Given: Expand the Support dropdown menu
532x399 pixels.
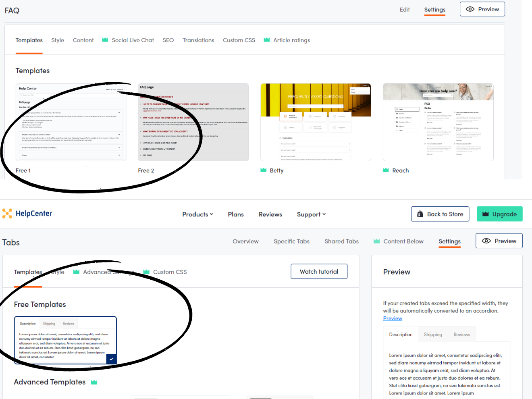Looking at the screenshot, I should [x=311, y=214].
